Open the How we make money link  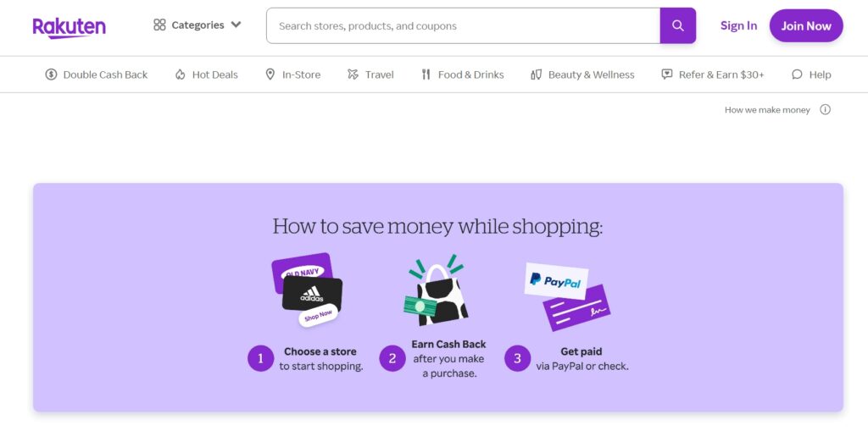coord(767,110)
